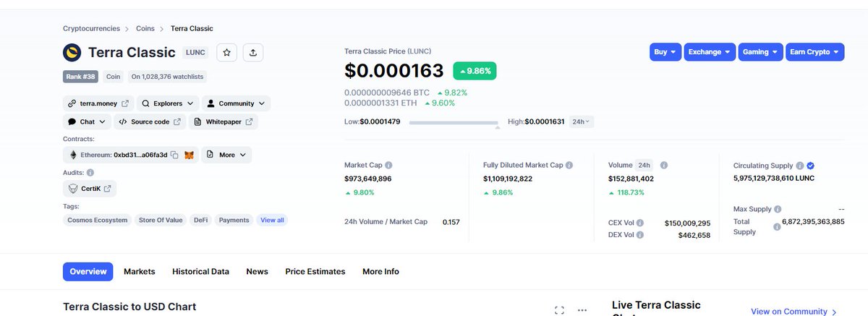
Task: Click the 0.157 volume/market cap ratio
Action: tap(451, 221)
